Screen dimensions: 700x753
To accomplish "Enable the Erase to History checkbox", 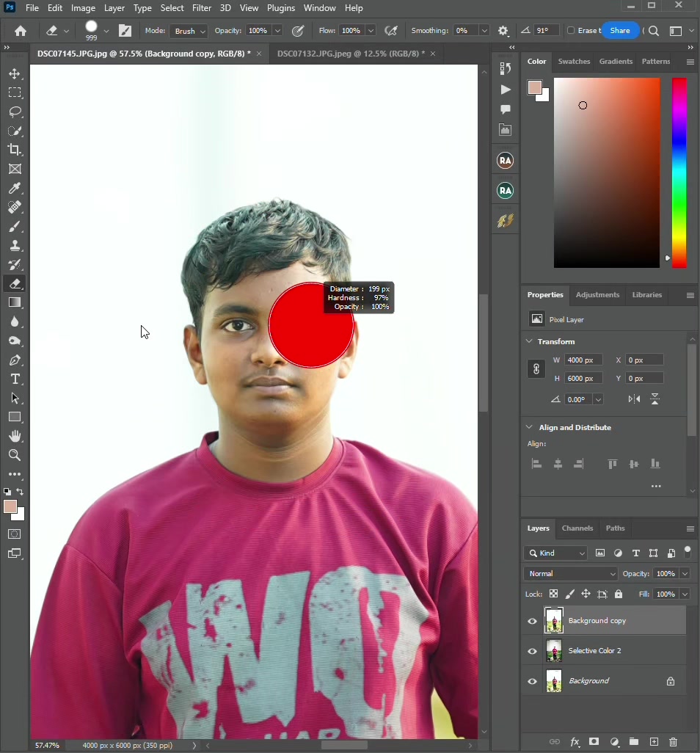I will 571,30.
